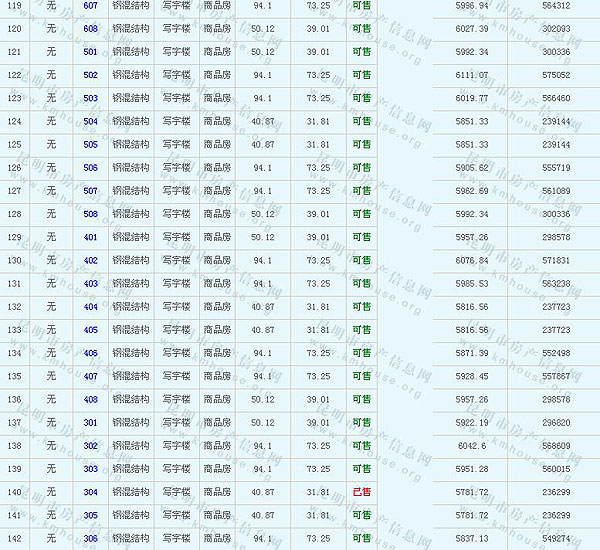
Task: Select total price cell 584312
Action: tap(555, 6)
